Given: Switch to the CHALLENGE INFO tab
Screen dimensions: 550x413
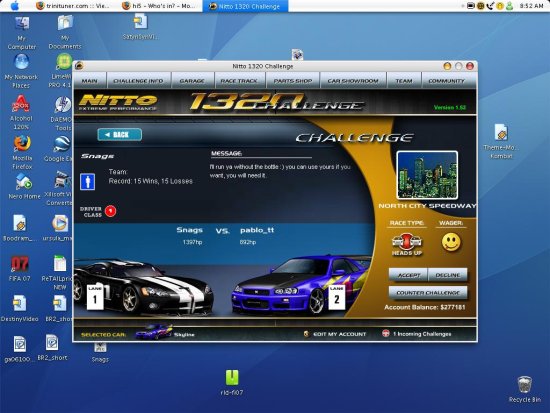Looking at the screenshot, I should [138, 81].
